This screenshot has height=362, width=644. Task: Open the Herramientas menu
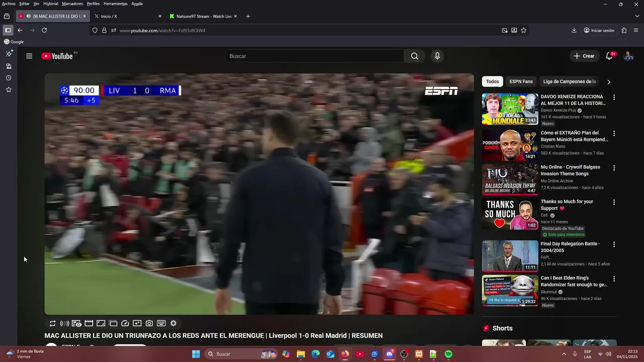(115, 4)
